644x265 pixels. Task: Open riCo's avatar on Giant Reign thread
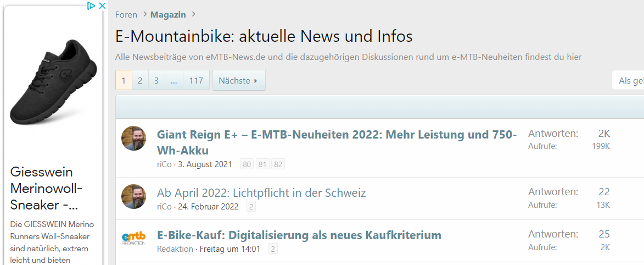(133, 138)
